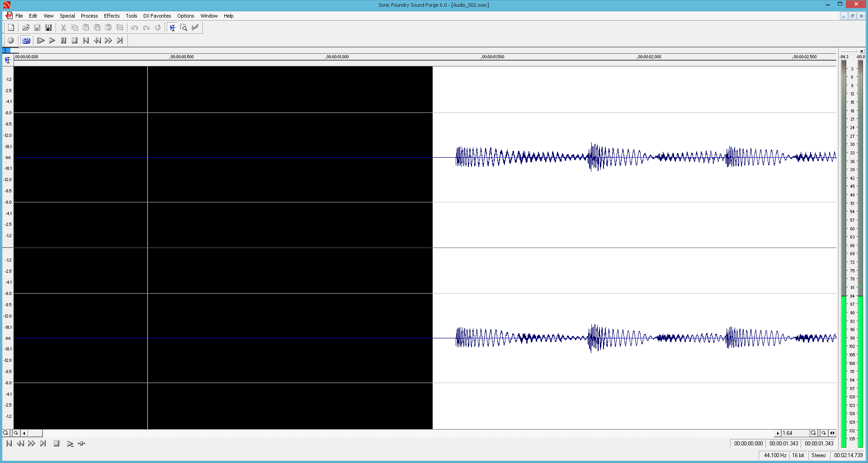Open the Tools menu

pyautogui.click(x=132, y=16)
